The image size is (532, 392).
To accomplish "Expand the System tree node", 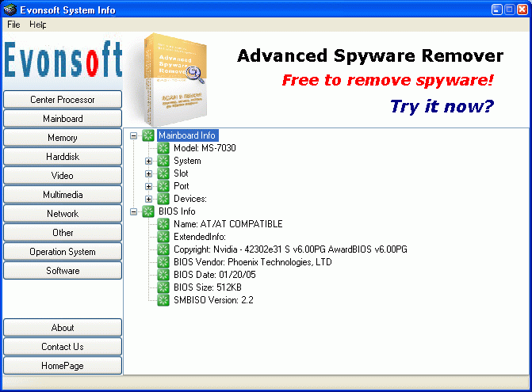I will 148,161.
